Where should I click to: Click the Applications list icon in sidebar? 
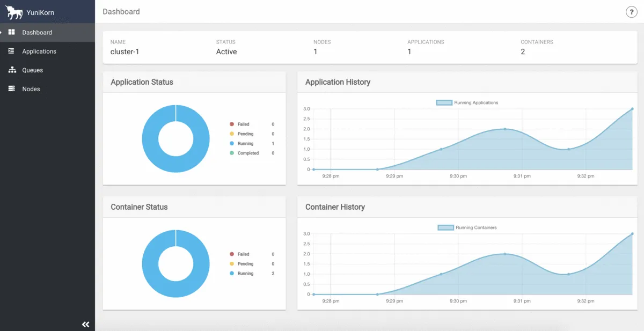click(11, 51)
